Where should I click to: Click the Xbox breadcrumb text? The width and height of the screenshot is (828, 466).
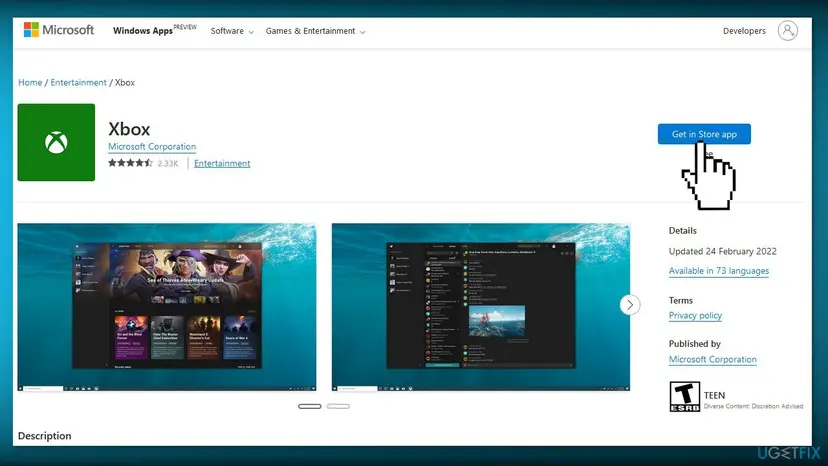125,82
